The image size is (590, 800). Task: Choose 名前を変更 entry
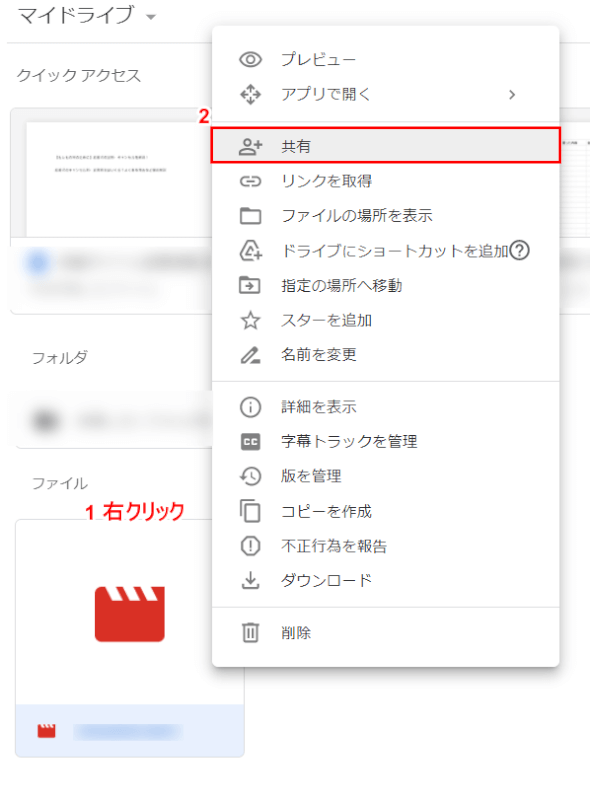point(385,355)
